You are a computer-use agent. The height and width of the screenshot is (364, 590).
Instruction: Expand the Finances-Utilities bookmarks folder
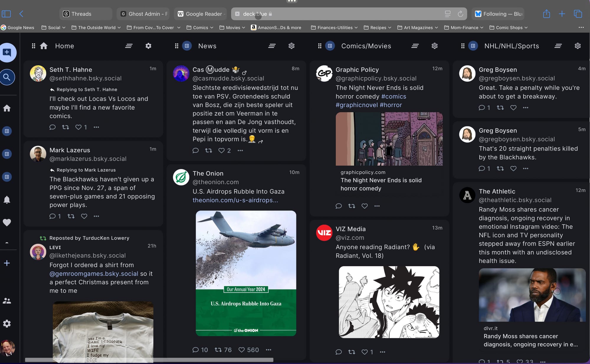click(x=334, y=27)
